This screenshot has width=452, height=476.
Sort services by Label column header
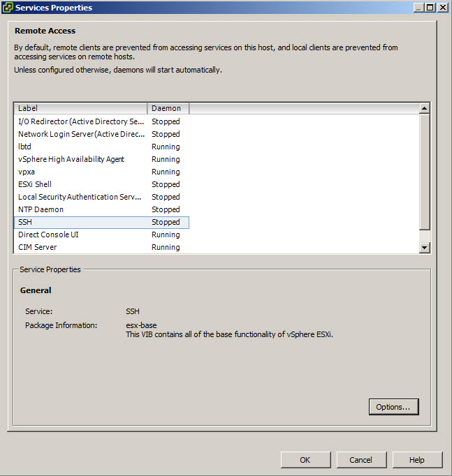[x=80, y=108]
